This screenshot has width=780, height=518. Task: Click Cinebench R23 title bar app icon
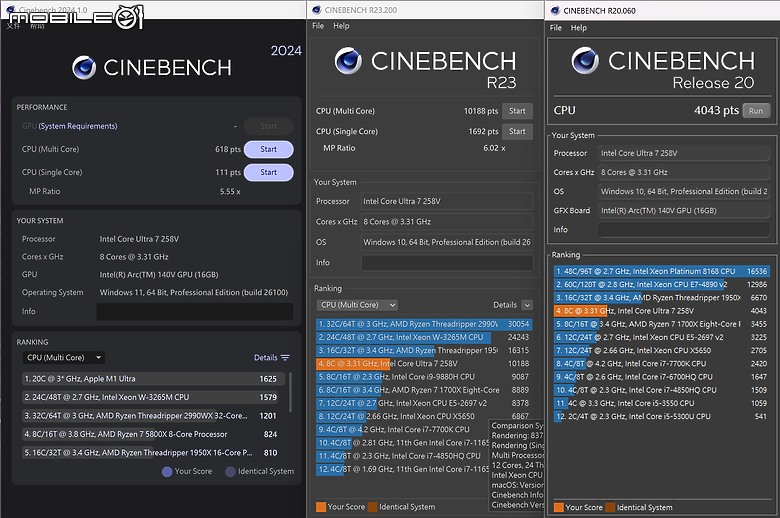(x=317, y=10)
